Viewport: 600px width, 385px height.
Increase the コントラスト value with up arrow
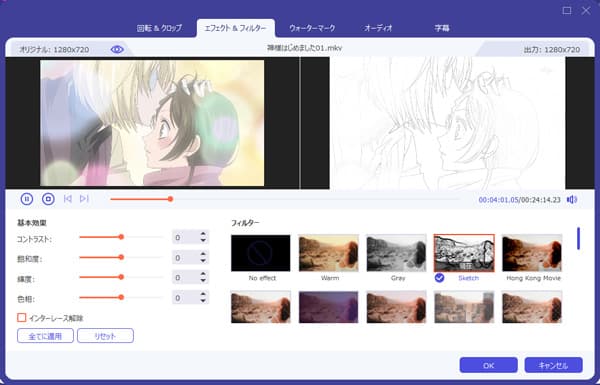coord(203,234)
